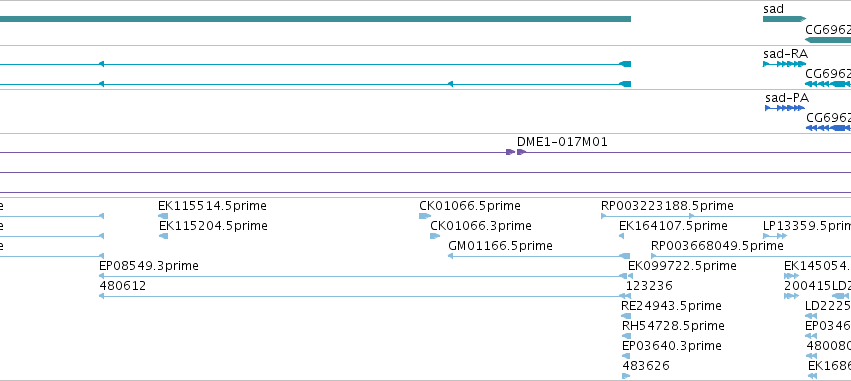The width and height of the screenshot is (851, 381).
Task: Click the RE24943.5prime EST arrow
Action: point(626,316)
